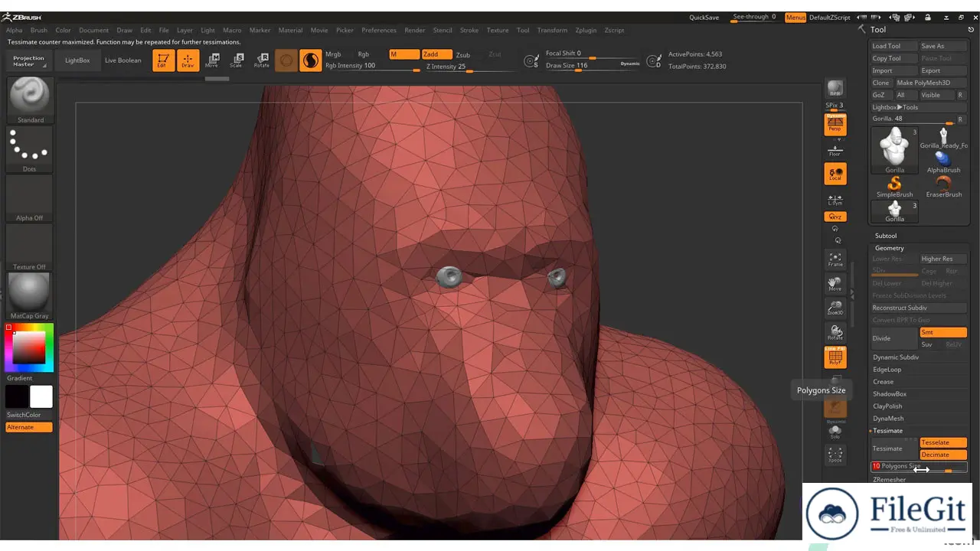Open the Alpha Off selector
Image resolution: width=980 pixels, height=551 pixels.
click(30, 198)
